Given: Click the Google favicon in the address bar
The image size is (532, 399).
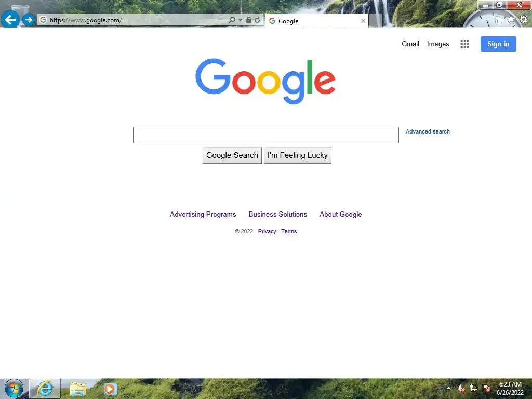Looking at the screenshot, I should pos(43,20).
